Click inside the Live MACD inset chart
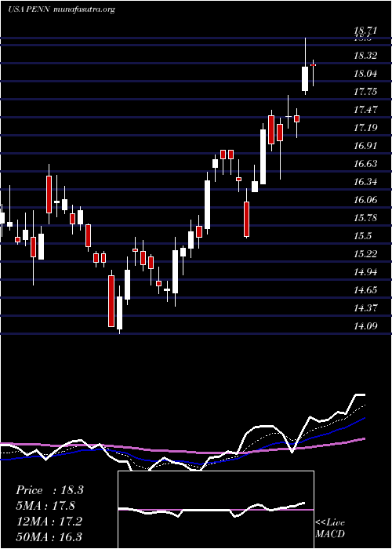The width and height of the screenshot is (392, 549). pos(216,510)
